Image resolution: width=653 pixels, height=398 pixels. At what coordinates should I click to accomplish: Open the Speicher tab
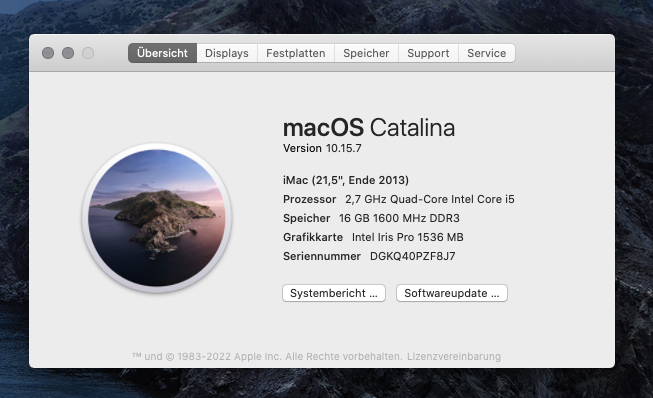pyautogui.click(x=366, y=53)
